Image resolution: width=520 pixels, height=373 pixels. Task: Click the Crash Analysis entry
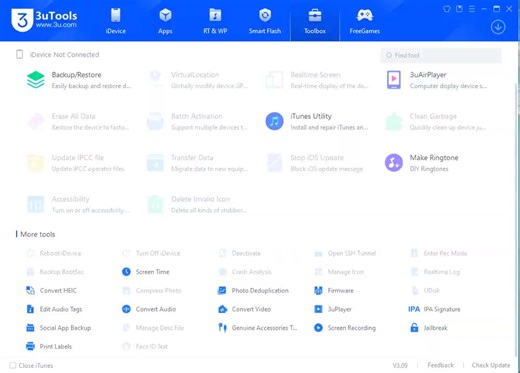(245, 272)
